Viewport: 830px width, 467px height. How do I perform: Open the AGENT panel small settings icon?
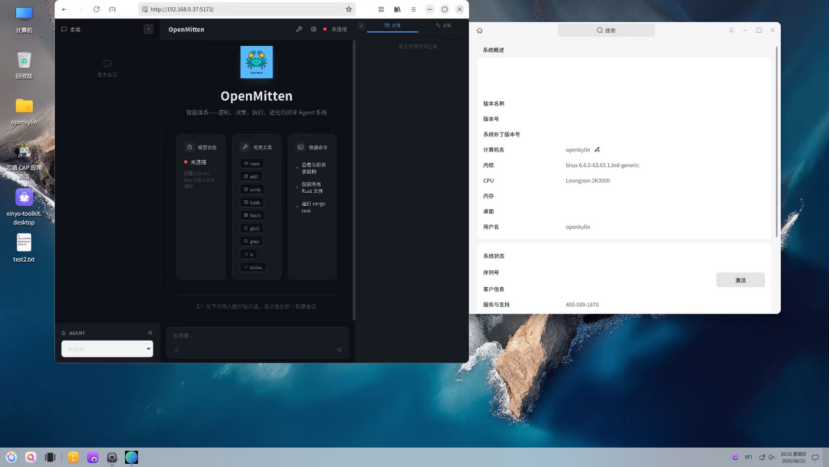pos(150,333)
